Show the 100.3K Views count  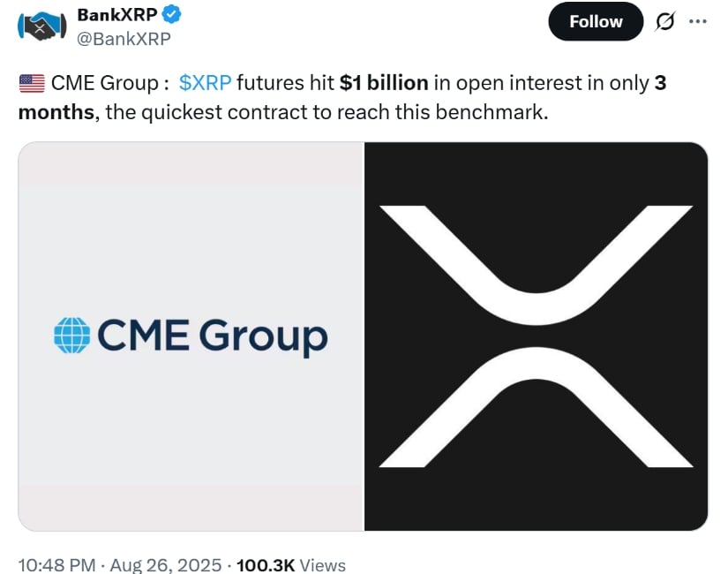click(291, 565)
